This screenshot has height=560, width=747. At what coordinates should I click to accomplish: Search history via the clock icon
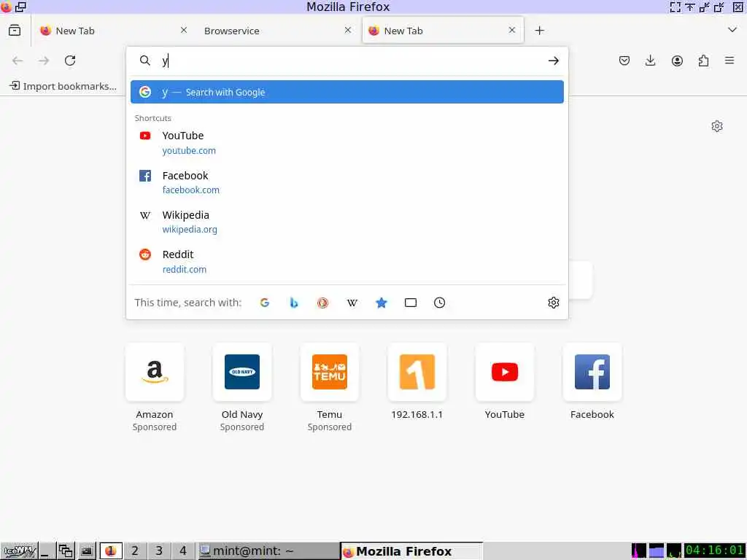point(440,303)
